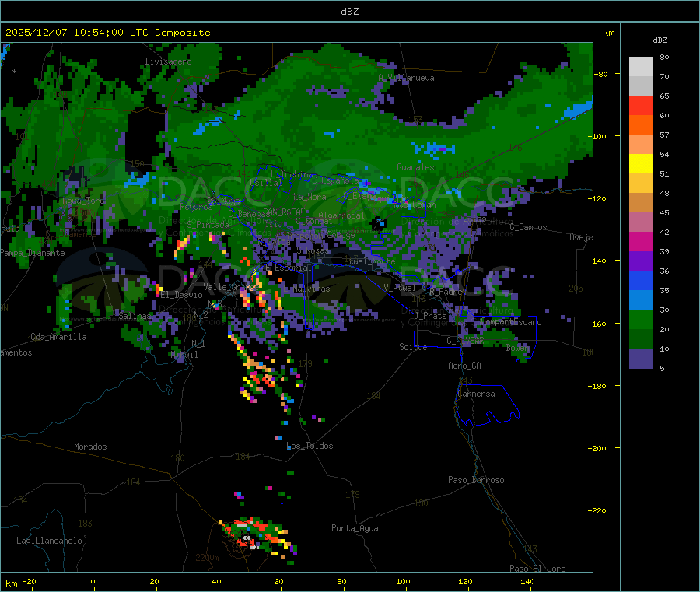Select the E_Escorial location label

click(289, 268)
